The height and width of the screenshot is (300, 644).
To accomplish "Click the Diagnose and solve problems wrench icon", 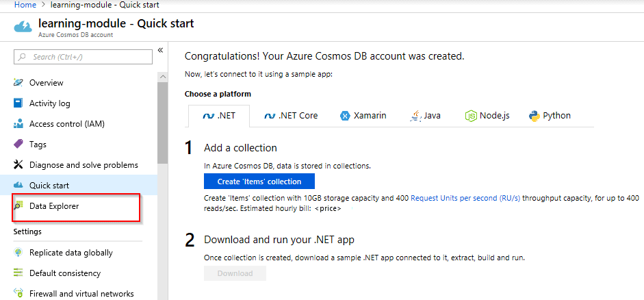I will [18, 165].
